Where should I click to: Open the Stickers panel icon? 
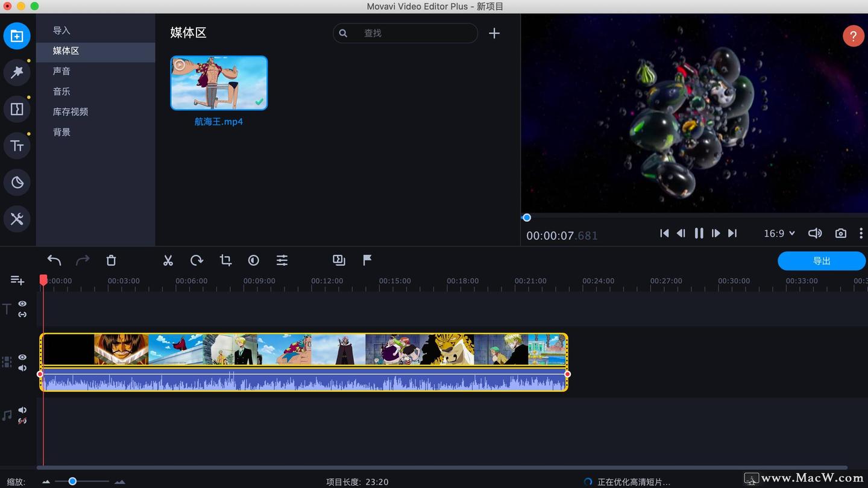pyautogui.click(x=17, y=183)
